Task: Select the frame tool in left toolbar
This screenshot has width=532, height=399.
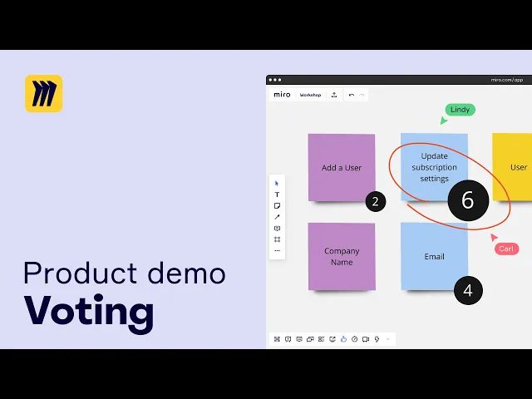Action: tap(277, 239)
